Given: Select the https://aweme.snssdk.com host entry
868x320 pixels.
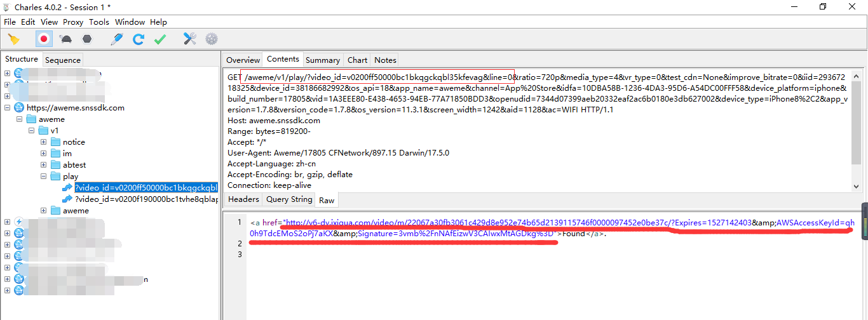Looking at the screenshot, I should tap(76, 108).
